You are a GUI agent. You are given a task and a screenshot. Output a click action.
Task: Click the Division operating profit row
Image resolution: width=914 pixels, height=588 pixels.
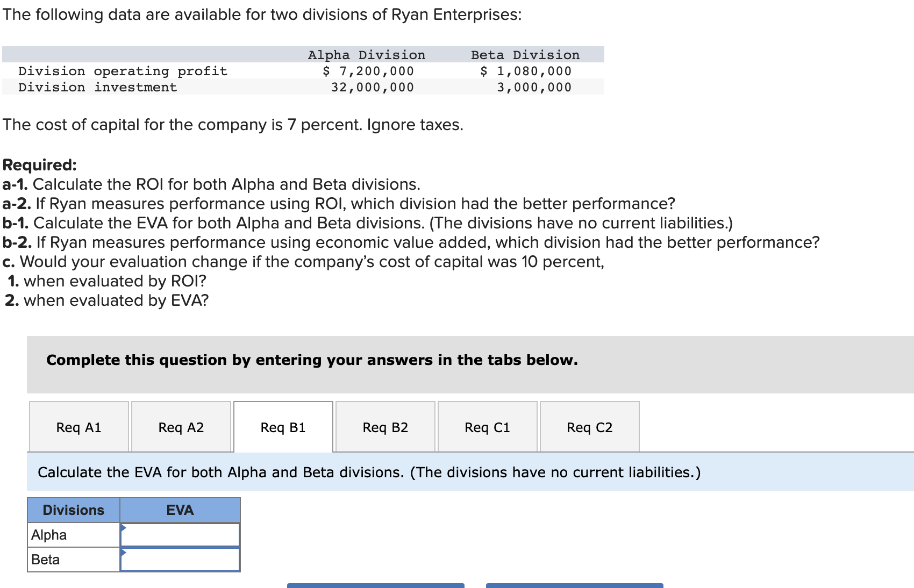tap(123, 70)
